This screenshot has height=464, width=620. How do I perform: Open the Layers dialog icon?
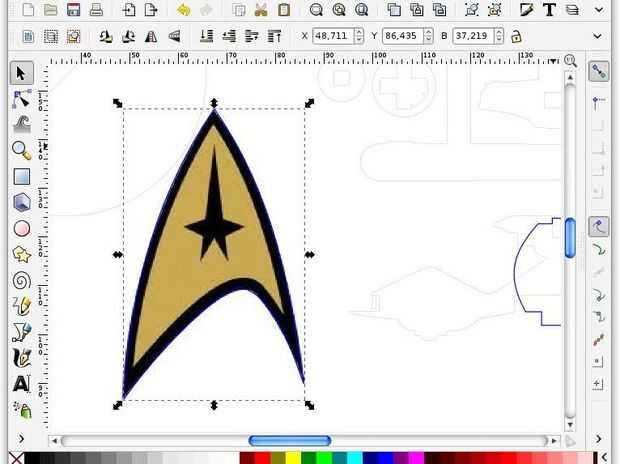click(572, 9)
